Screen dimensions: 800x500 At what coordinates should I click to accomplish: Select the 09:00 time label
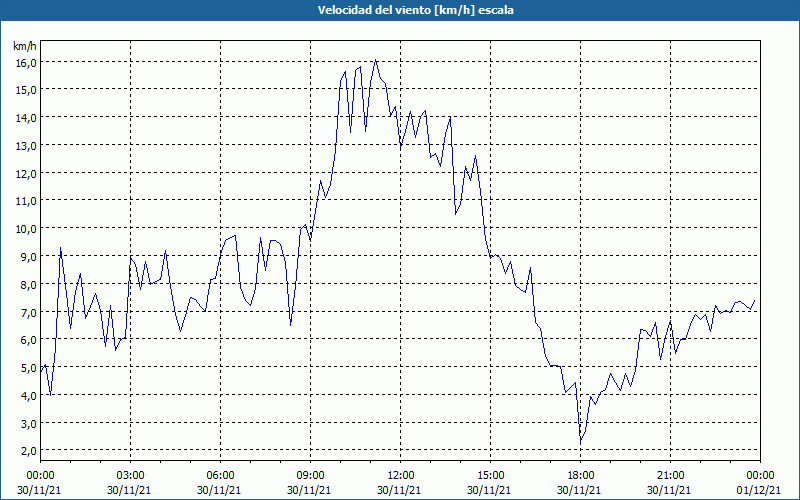pyautogui.click(x=310, y=476)
